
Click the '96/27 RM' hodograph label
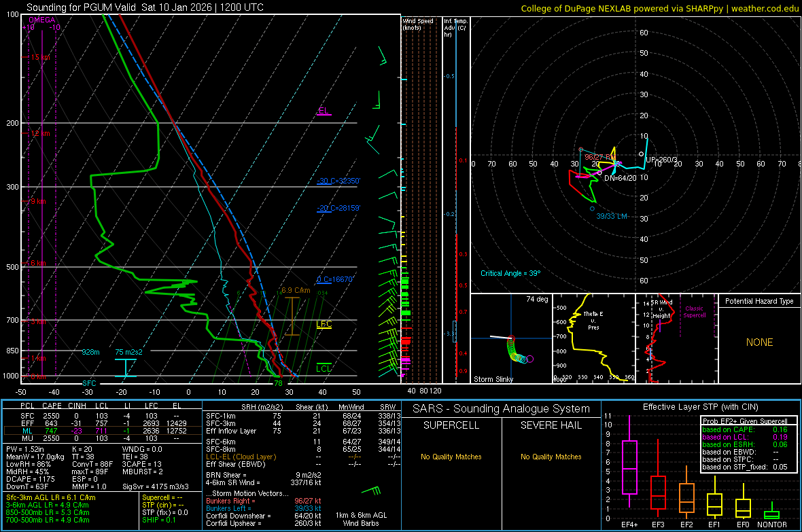point(600,157)
